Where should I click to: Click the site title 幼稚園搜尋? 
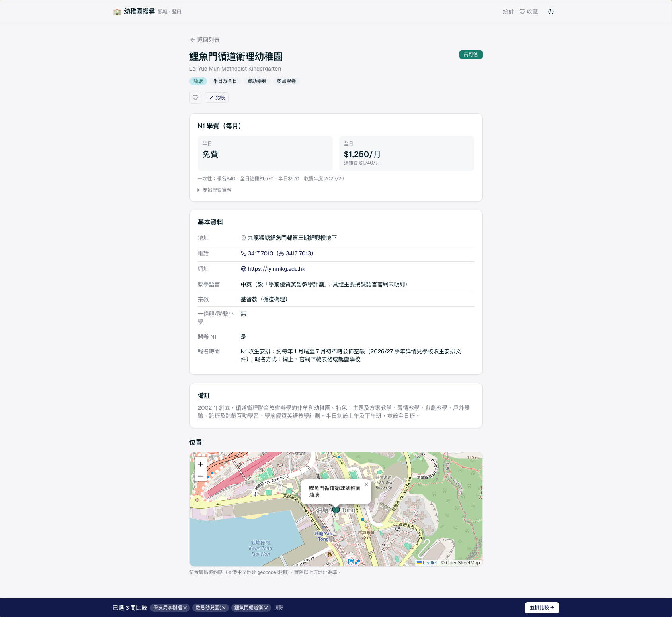coord(139,12)
